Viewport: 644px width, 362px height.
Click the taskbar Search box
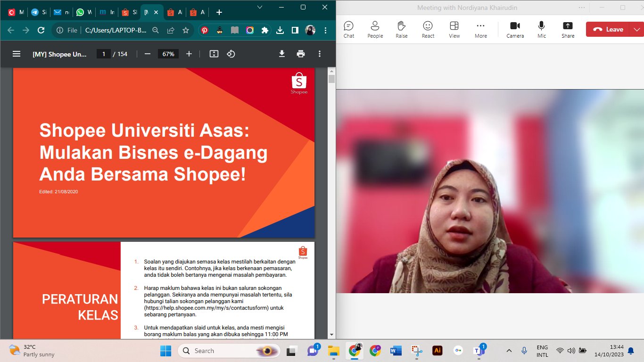[229, 351]
